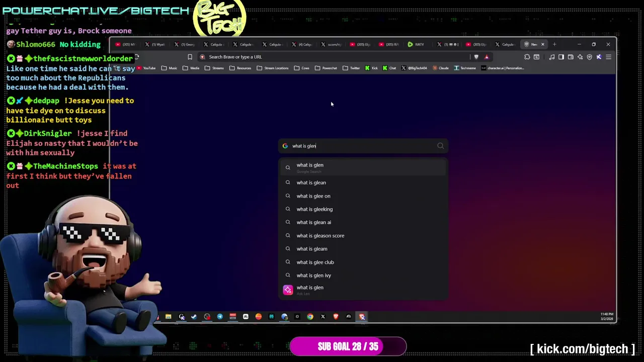Open the X app icon in the taskbar
The image size is (644, 362).
[x=323, y=317]
